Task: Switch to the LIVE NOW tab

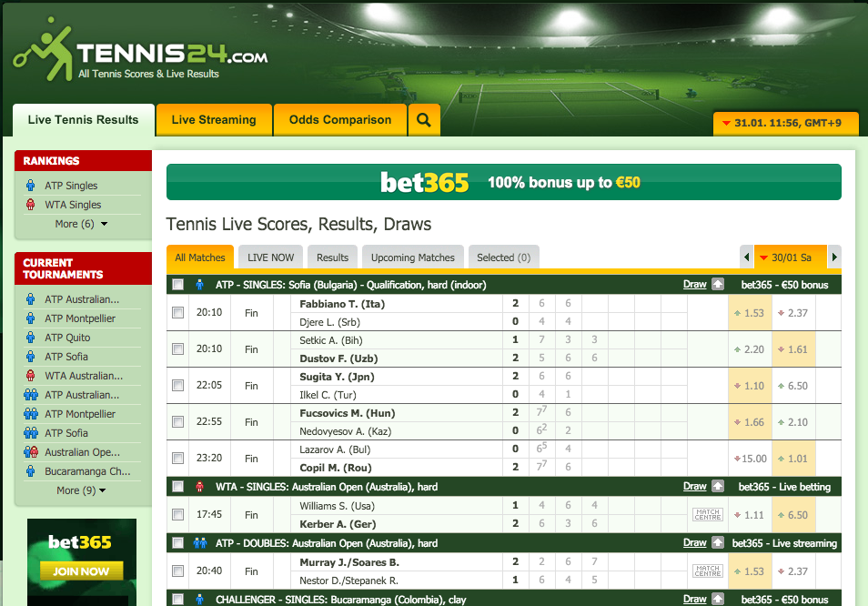Action: [x=271, y=258]
